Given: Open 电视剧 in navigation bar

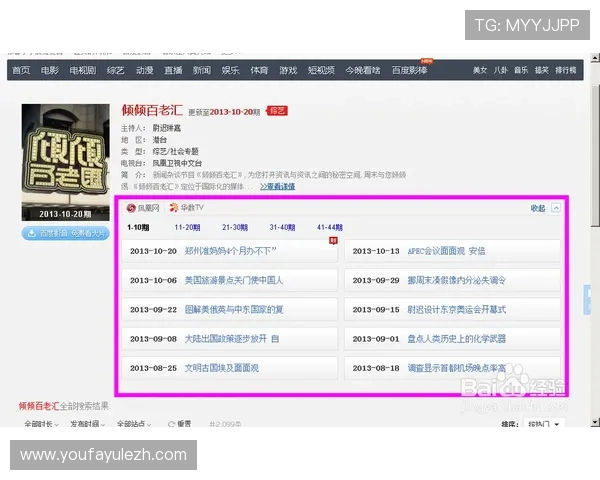Looking at the screenshot, I should pyautogui.click(x=83, y=70).
